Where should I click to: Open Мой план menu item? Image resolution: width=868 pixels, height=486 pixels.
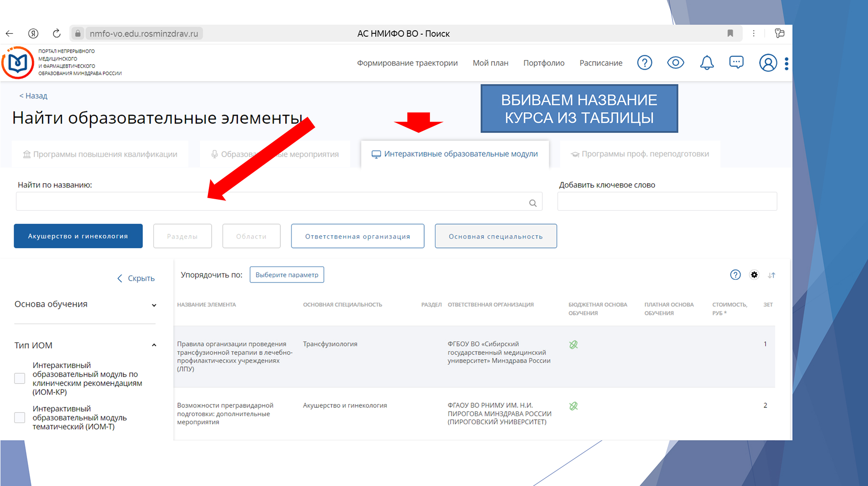click(x=491, y=63)
